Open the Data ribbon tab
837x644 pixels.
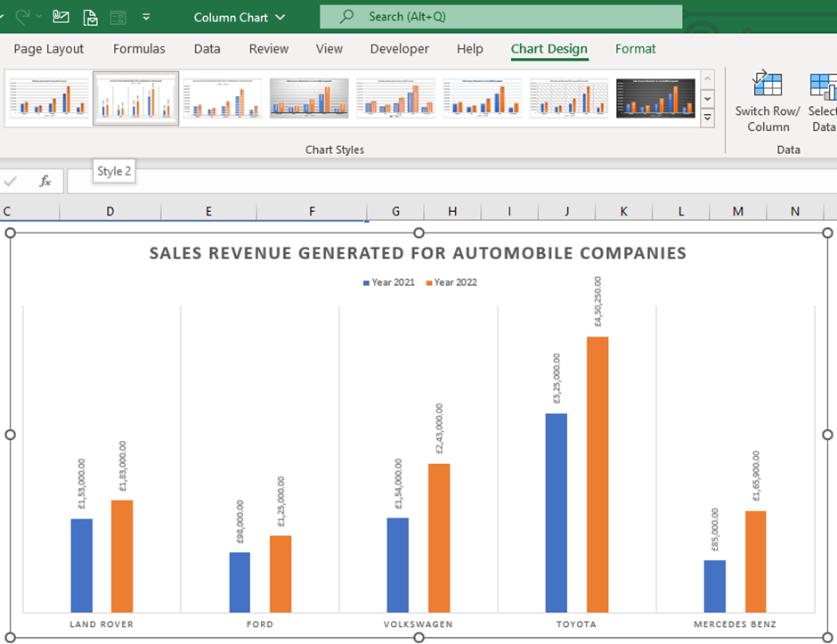click(207, 49)
